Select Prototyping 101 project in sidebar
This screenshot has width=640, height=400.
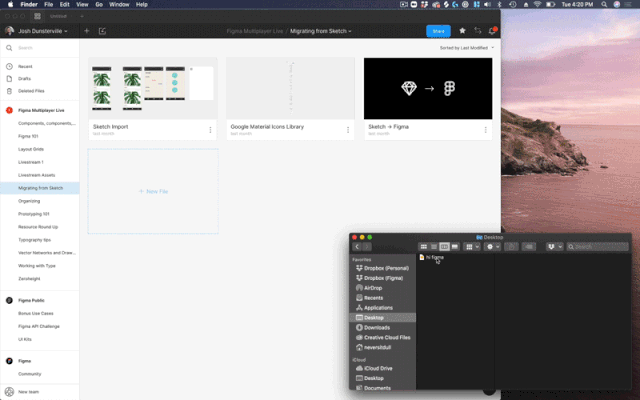coord(33,214)
